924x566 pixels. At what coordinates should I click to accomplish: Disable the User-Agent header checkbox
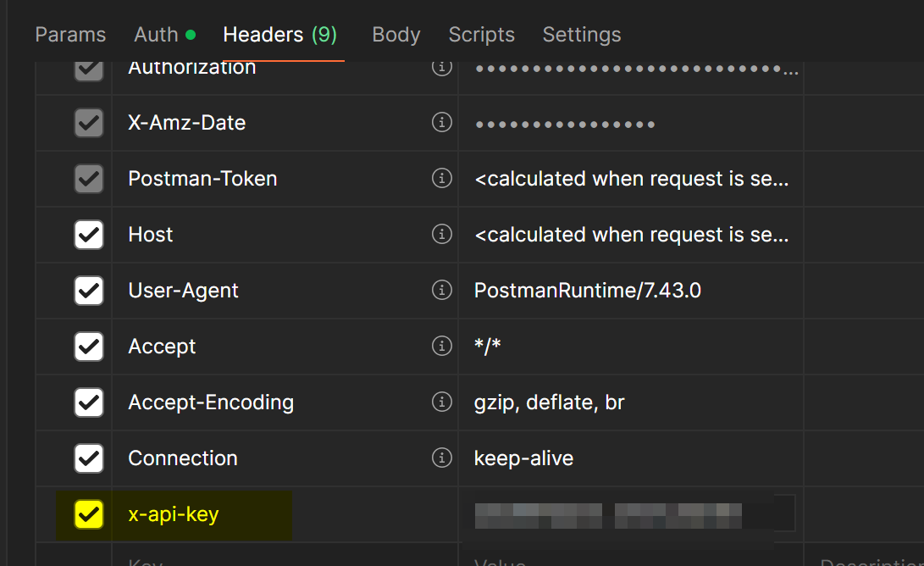(x=89, y=291)
